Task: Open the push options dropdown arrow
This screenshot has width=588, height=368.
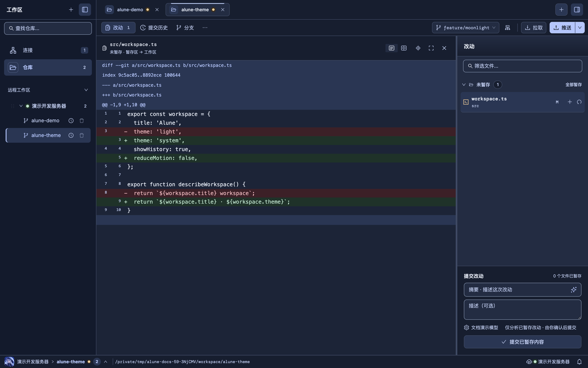Action: pyautogui.click(x=580, y=28)
